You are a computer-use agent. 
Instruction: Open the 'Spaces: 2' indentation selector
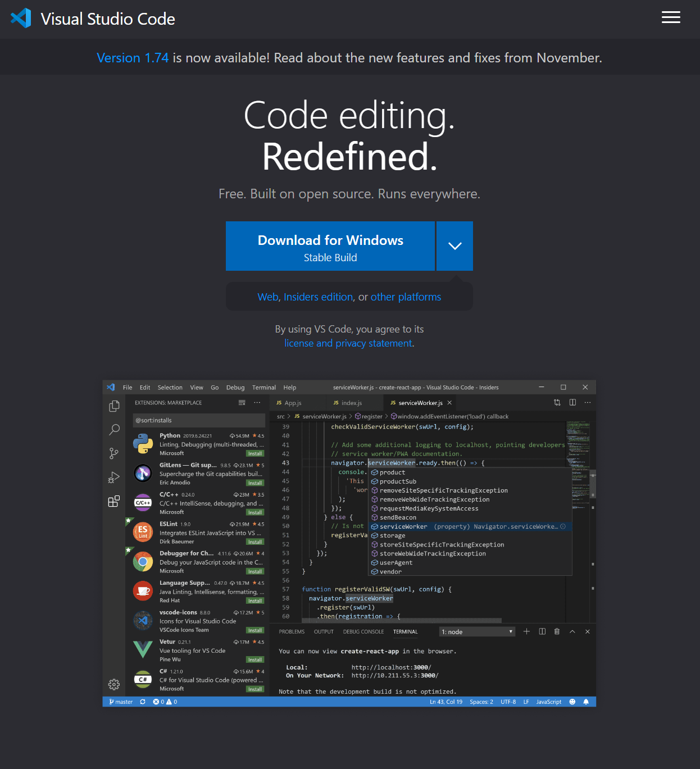[x=481, y=702]
